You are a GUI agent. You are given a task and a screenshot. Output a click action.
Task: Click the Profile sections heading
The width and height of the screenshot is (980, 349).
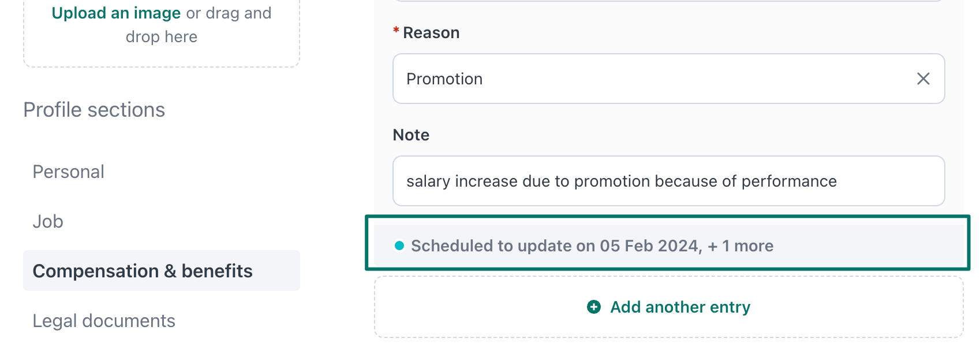94,110
